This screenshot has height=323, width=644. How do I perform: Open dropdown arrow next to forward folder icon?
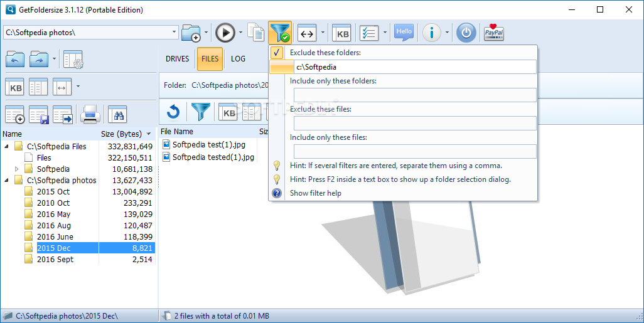click(x=54, y=59)
